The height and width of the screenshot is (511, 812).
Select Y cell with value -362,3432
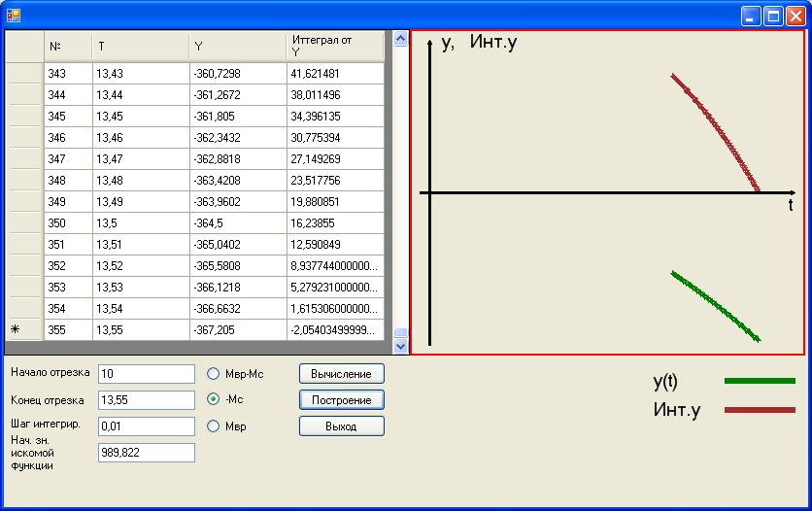(x=238, y=138)
